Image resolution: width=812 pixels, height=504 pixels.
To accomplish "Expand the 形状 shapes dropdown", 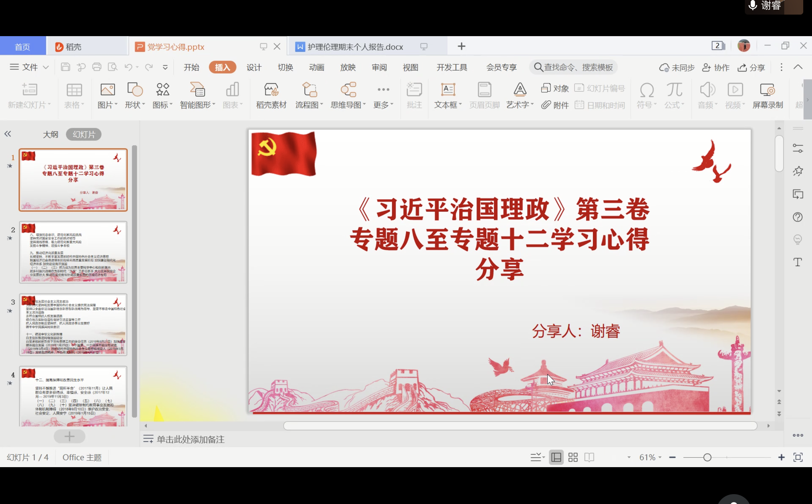I will click(135, 105).
